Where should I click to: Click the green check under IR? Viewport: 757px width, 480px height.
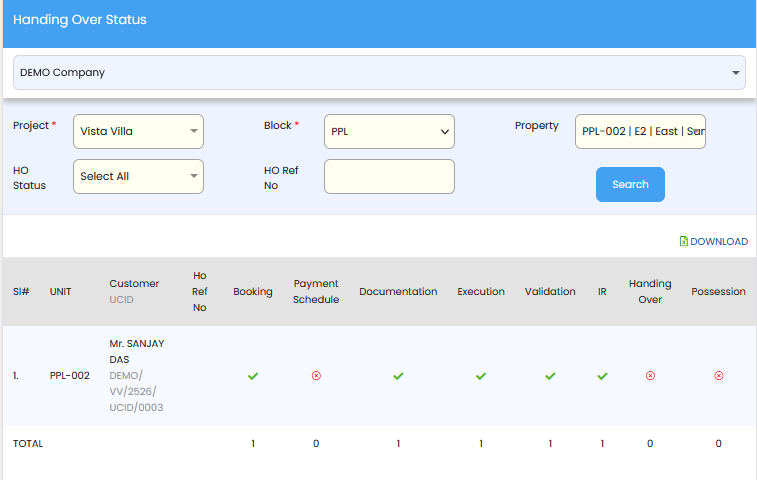[603, 376]
